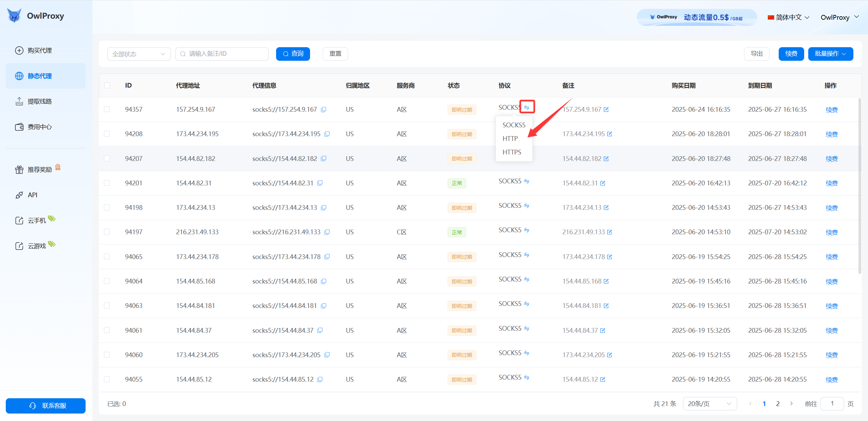Copy proxy info for 173.44.234.195
The width and height of the screenshot is (868, 421).
[327, 134]
